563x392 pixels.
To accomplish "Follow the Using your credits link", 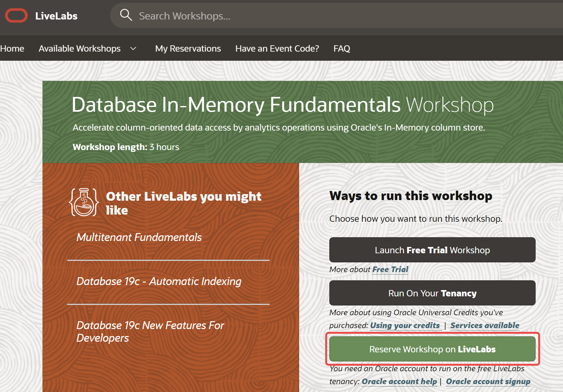I will [405, 325].
